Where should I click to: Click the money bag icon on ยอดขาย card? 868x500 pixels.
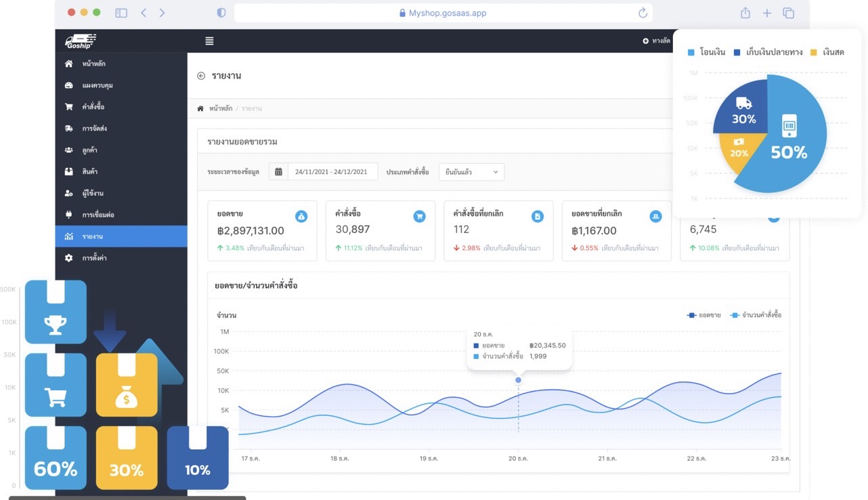click(301, 216)
